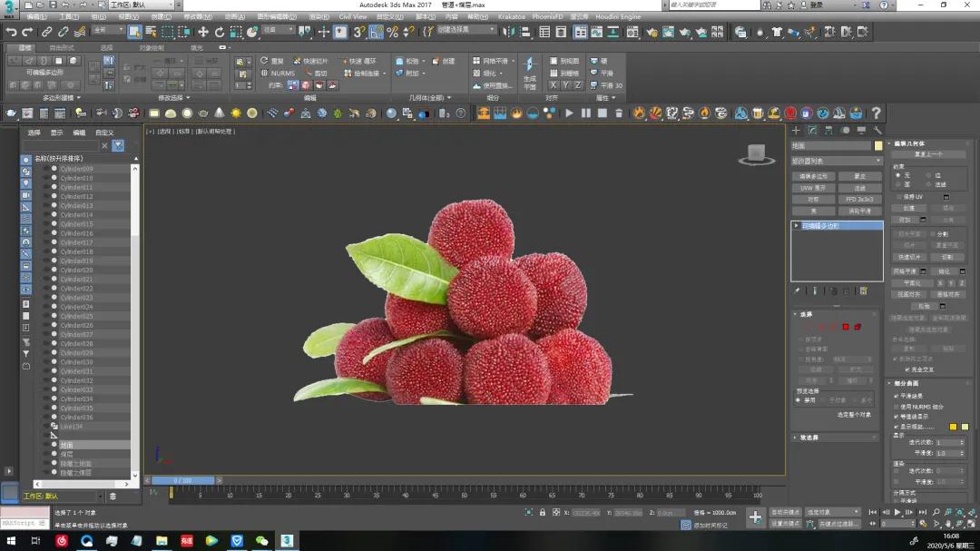Screen dimensions: 980x551
Task: Select the Rotate transform tool
Action: [219, 32]
